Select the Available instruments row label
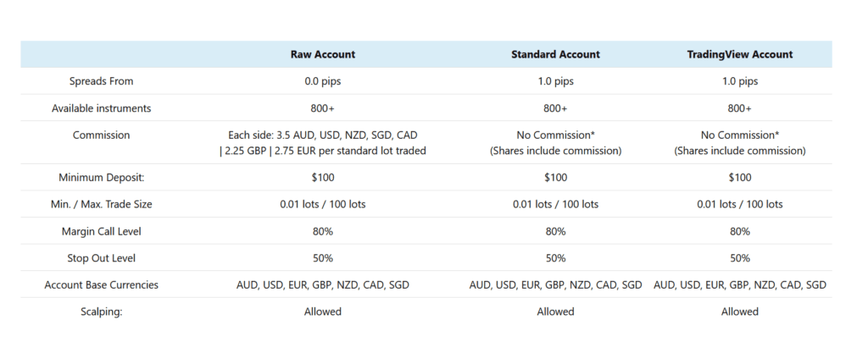868x342 pixels. coord(102,108)
